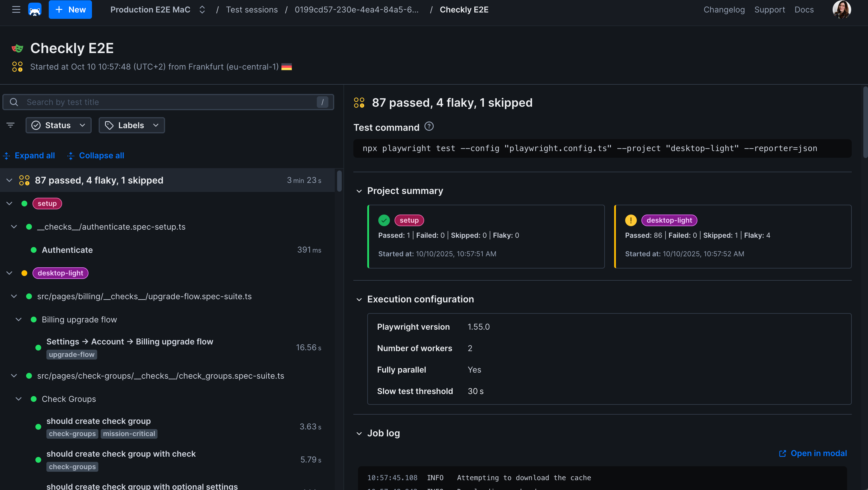This screenshot has height=490, width=868.
Task: Click the user profile avatar
Action: 842,10
